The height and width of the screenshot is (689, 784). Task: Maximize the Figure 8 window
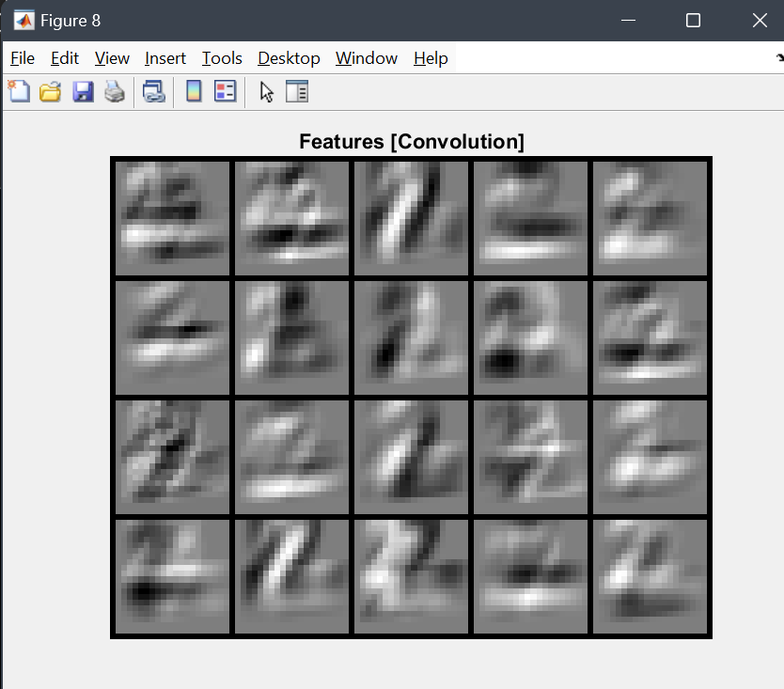pos(693,21)
